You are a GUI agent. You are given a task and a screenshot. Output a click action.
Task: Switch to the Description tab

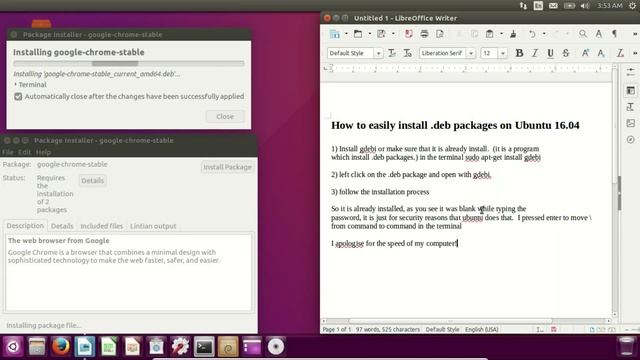click(x=25, y=226)
